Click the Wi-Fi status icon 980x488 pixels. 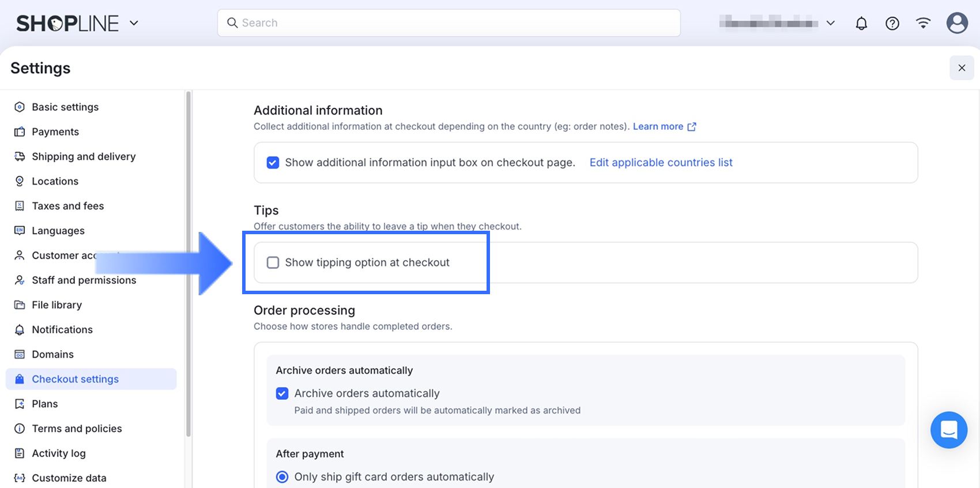pos(924,23)
